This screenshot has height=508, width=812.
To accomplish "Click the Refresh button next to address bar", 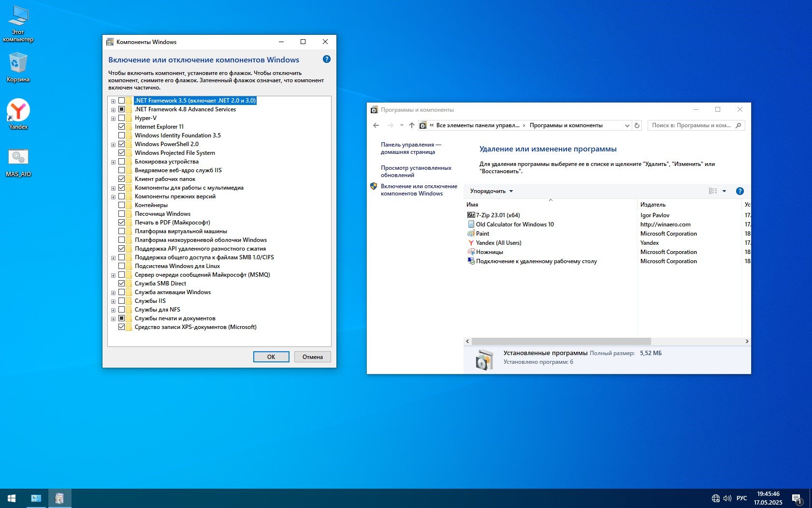I will point(637,125).
